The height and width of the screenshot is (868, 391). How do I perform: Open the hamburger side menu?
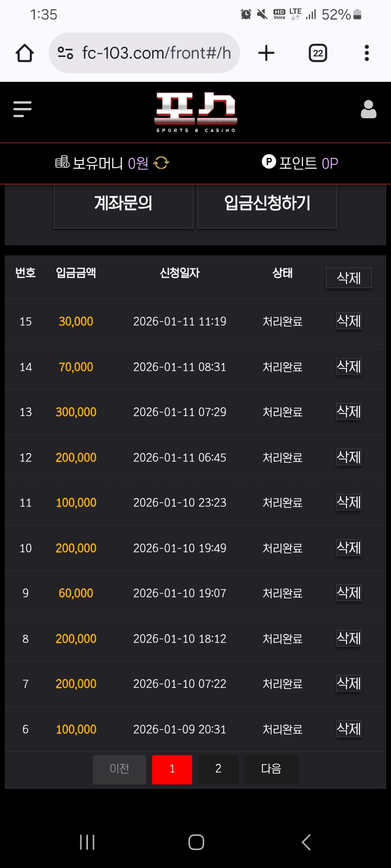tap(22, 109)
